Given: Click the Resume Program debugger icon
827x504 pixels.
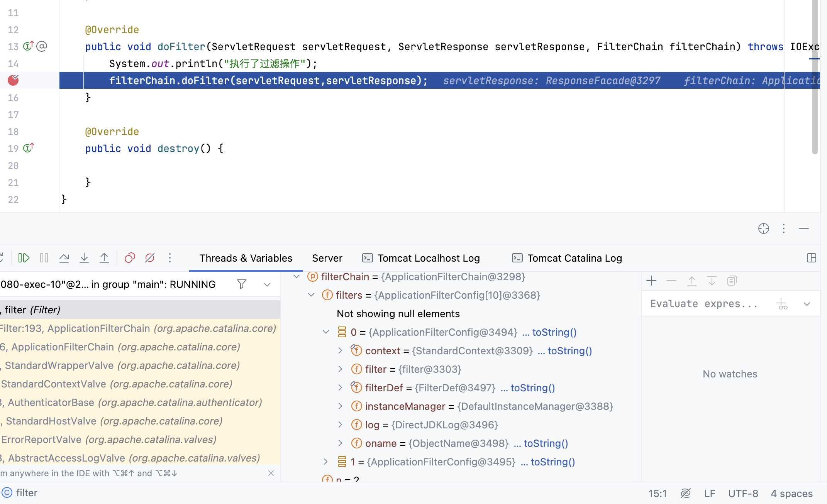Looking at the screenshot, I should point(24,258).
